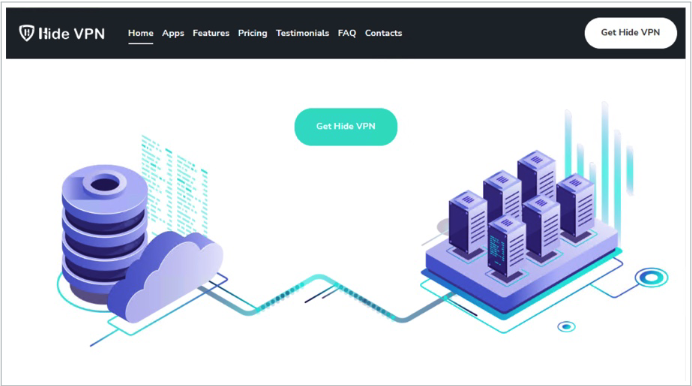Click the Hide VPN shield logo icon
The width and height of the screenshot is (692, 386).
tap(26, 33)
